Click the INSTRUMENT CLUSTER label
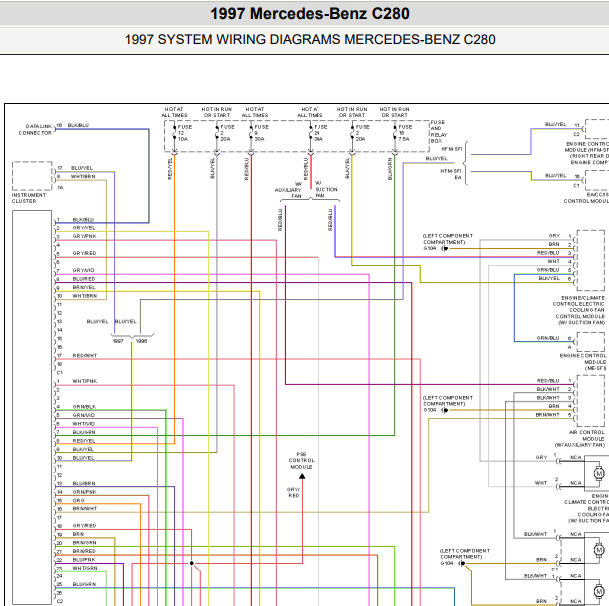The height and width of the screenshot is (606, 609). [27, 198]
